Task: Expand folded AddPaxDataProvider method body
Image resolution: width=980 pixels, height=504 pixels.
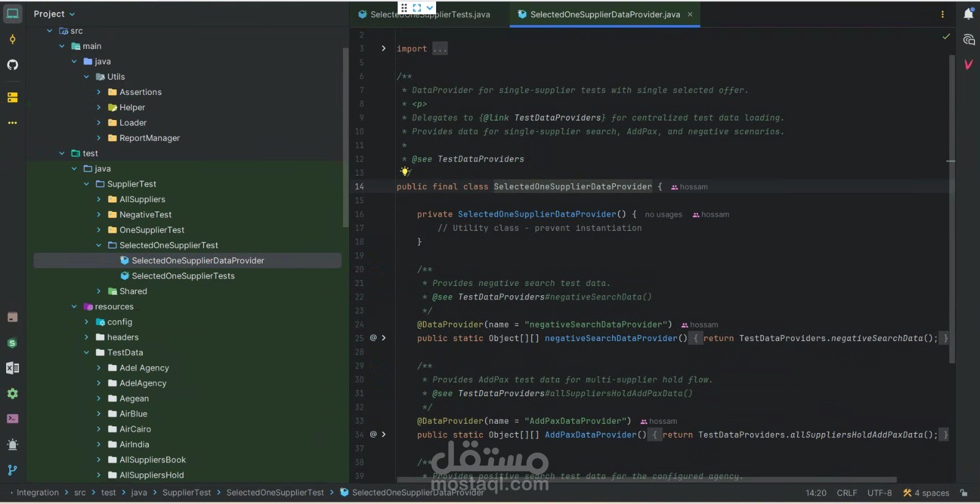Action: pos(383,434)
